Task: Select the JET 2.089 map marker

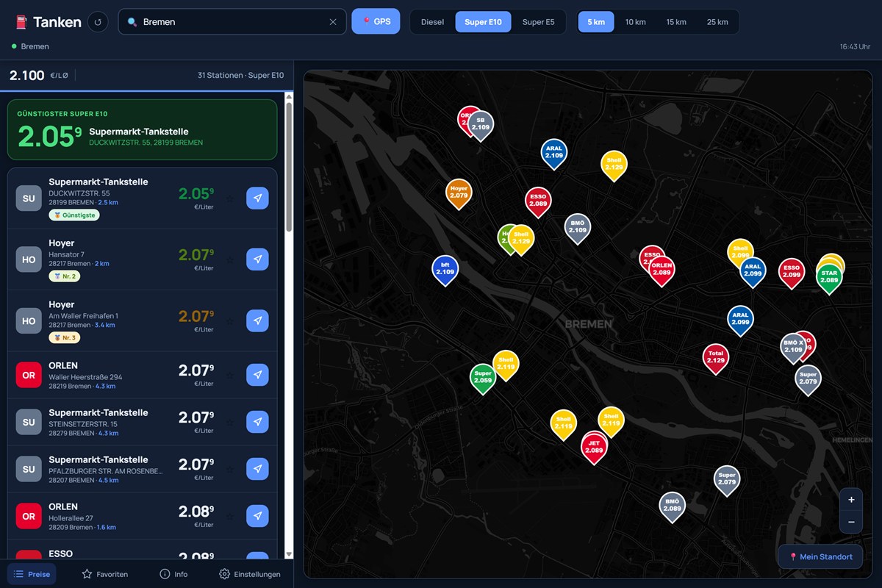Action: (594, 447)
